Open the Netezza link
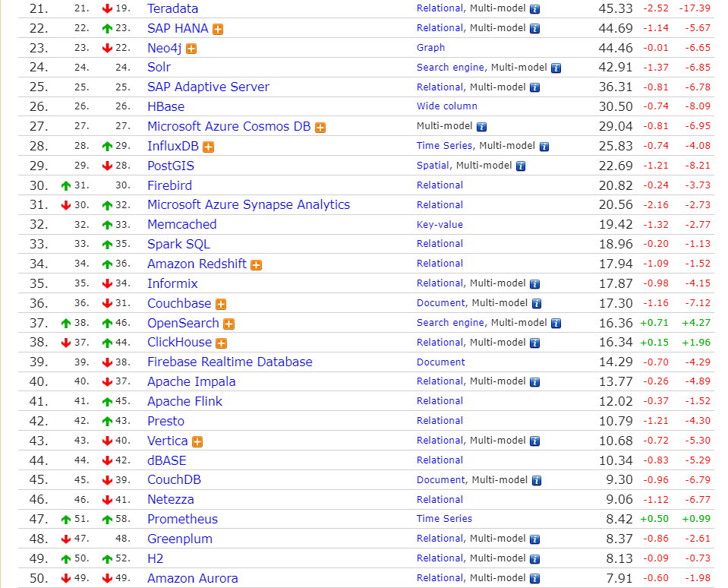This screenshot has height=588, width=728. click(170, 499)
